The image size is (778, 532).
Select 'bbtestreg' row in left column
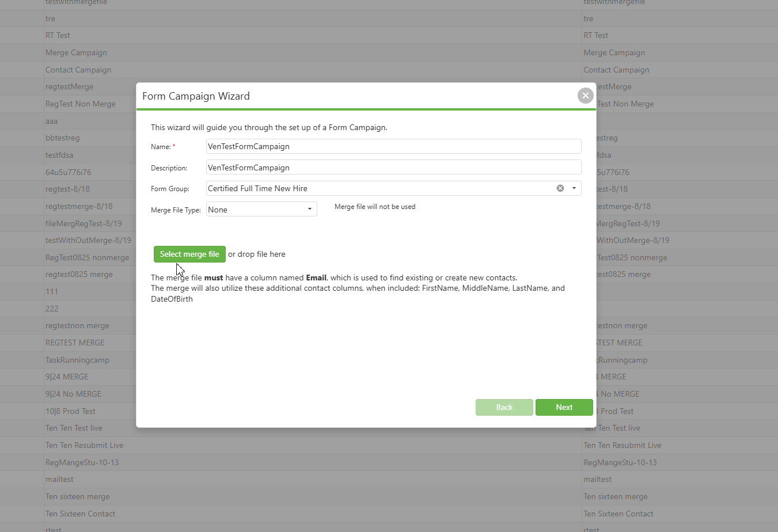click(62, 138)
